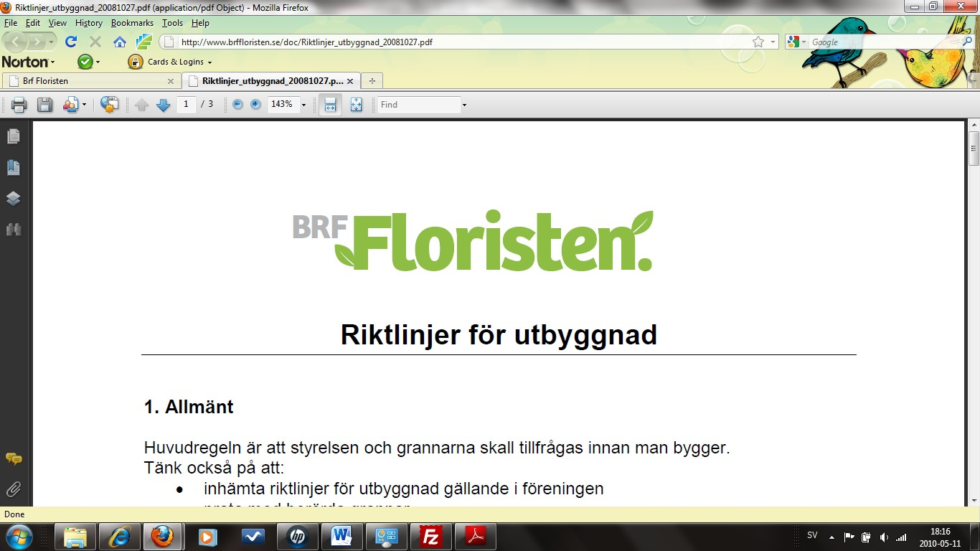Click the browser Back button
This screenshot has width=980, height=551.
16,42
